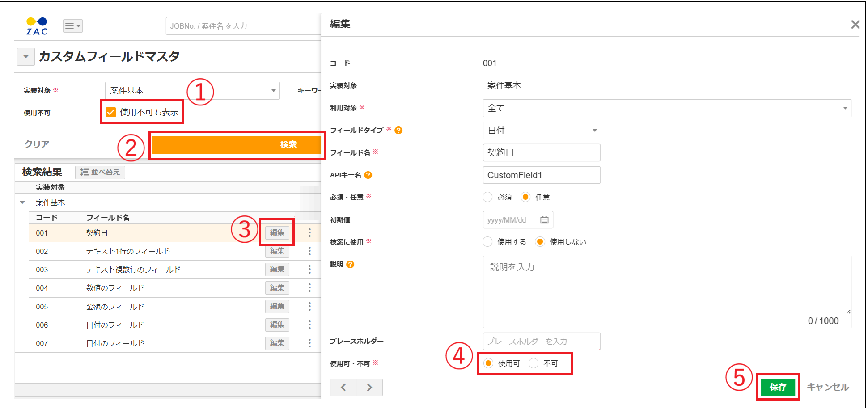Click 並べ替え sort button
This screenshot has width=868, height=409.
[100, 172]
